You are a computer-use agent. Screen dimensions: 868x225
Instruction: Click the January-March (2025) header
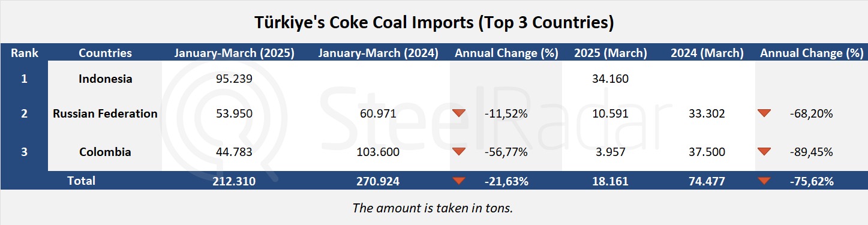point(234,53)
